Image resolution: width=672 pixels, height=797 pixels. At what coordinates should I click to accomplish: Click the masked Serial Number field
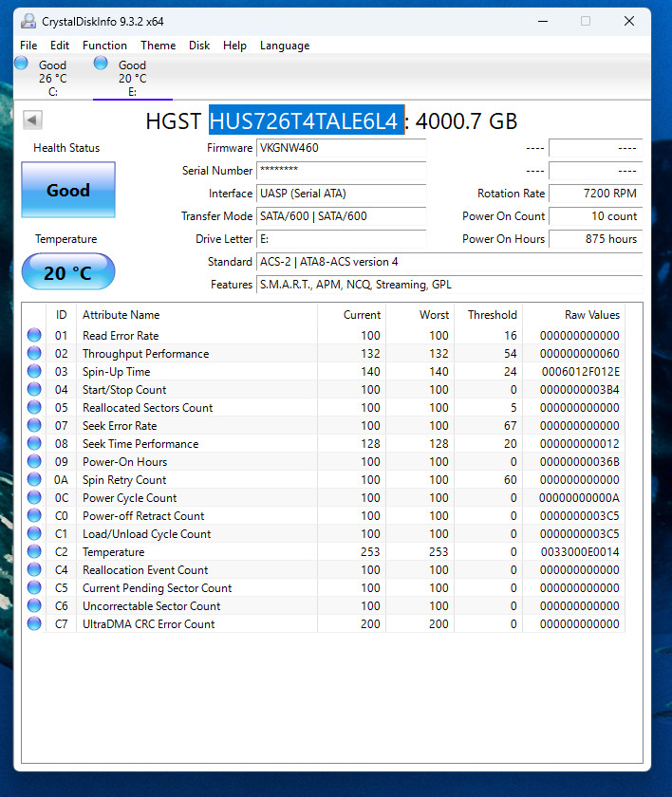341,170
